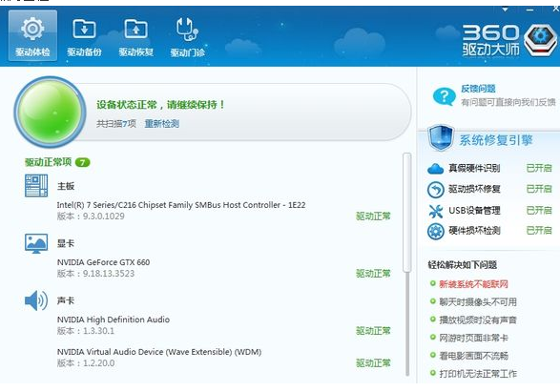The width and height of the screenshot is (560, 392).
Task: Open the title bar dropdown menu arrow
Action: click(505, 10)
